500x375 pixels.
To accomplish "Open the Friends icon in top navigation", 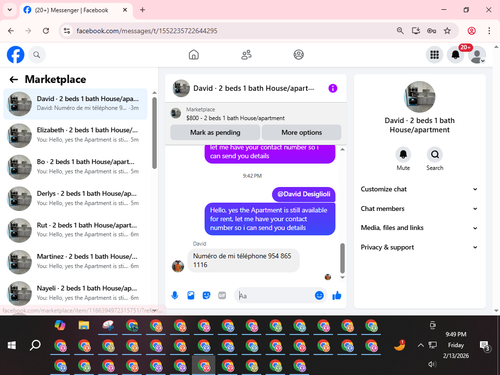I will pyautogui.click(x=246, y=55).
